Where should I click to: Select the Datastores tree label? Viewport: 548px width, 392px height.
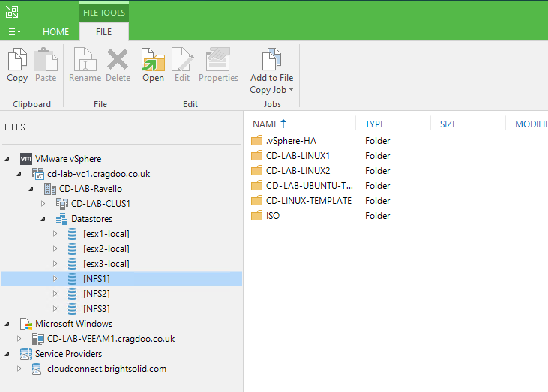point(92,219)
